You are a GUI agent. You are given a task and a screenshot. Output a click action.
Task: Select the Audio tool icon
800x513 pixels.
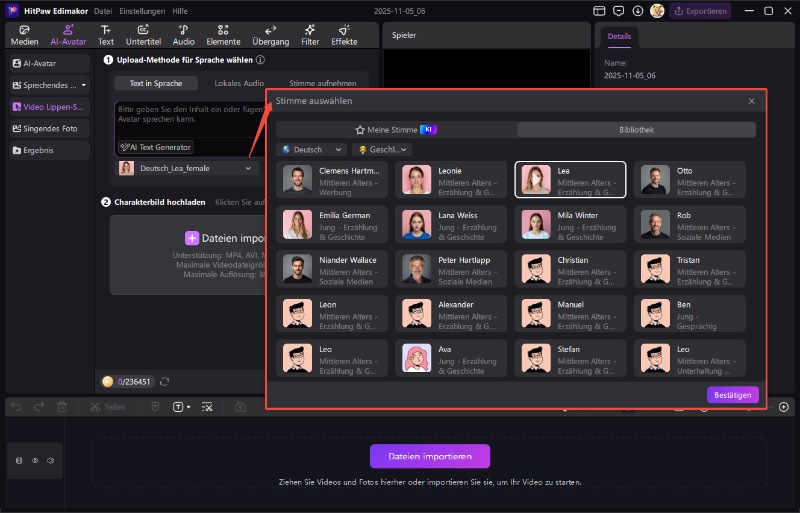pos(183,35)
